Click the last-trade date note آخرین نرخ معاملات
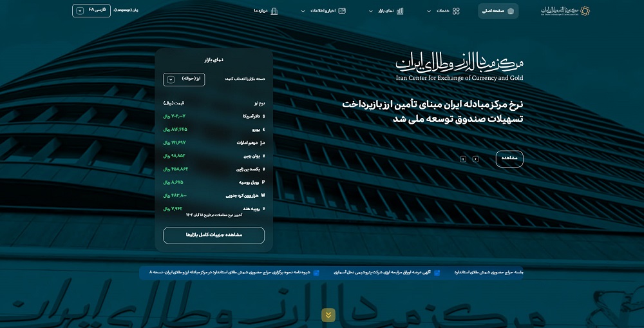 214,215
